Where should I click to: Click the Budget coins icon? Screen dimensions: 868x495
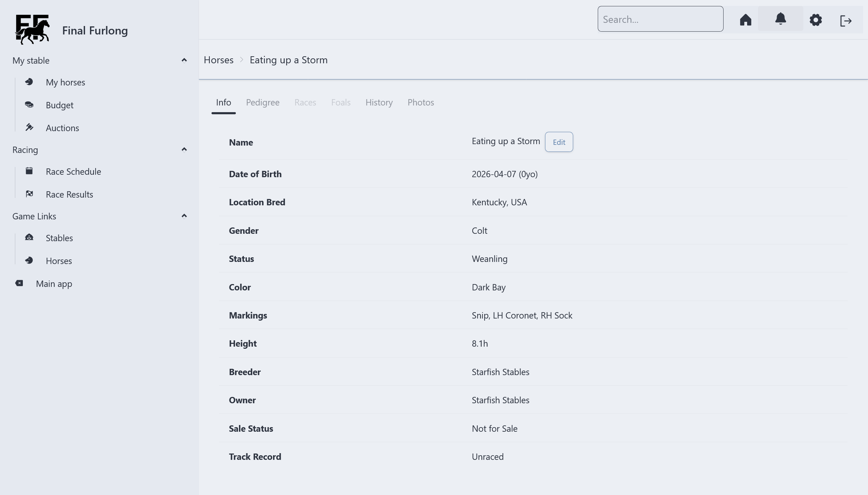pos(29,105)
